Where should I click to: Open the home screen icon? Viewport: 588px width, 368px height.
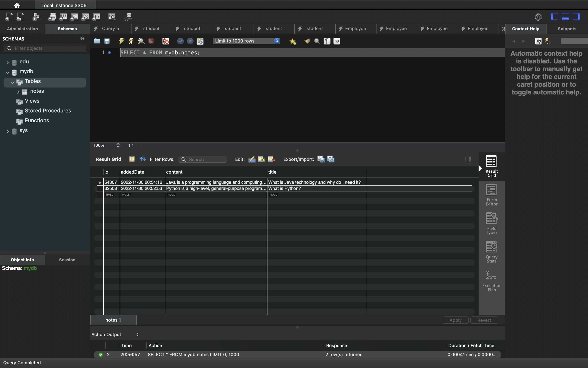click(x=17, y=5)
